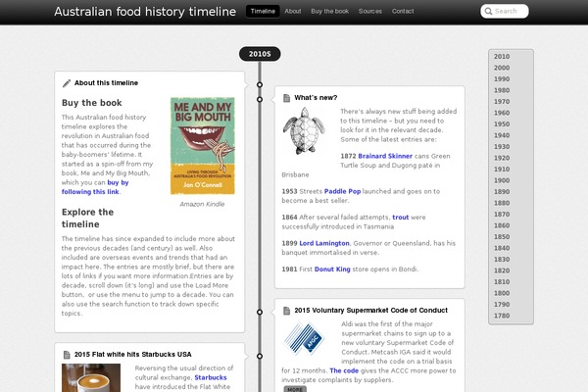The width and height of the screenshot is (588, 392).
Task: Click the 'Explore the timeline' heading
Action: (88, 219)
